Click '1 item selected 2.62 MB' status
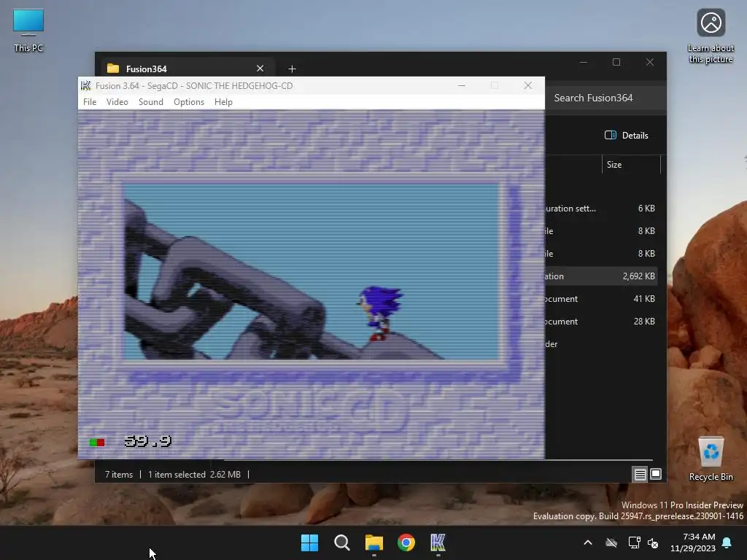The height and width of the screenshot is (560, 747). [194, 474]
